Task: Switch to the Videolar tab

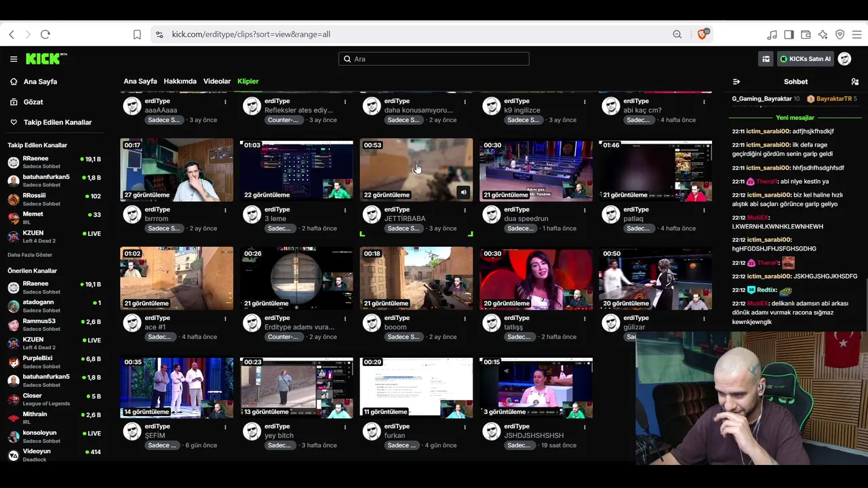Action: (217, 81)
